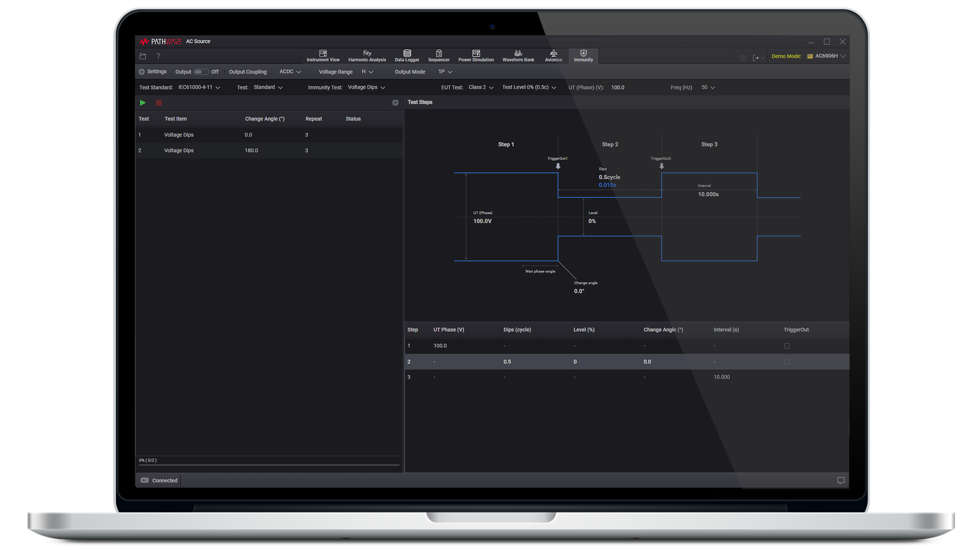This screenshot has width=980, height=551.
Task: Toggle the Output switch on
Action: (201, 72)
